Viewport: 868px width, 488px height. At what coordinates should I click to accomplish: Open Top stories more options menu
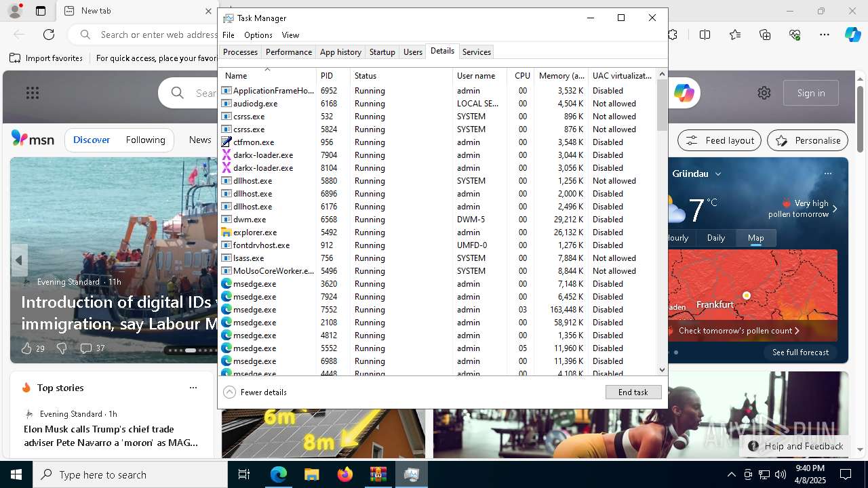193,388
